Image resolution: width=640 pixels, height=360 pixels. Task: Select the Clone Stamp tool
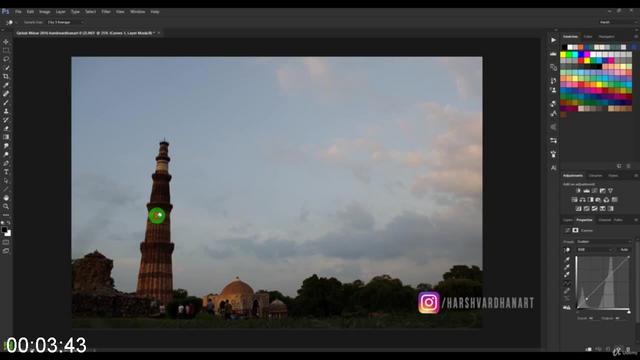pyautogui.click(x=6, y=111)
